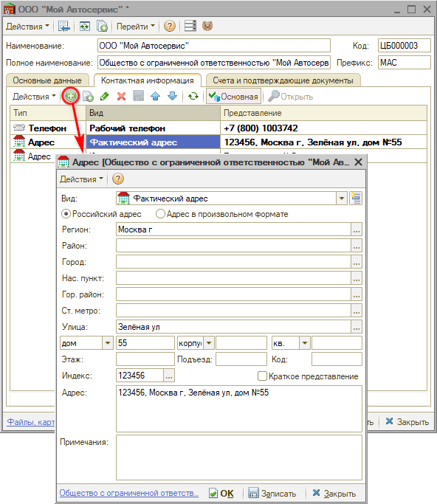Click the copy record icon next to add
The width and height of the screenshot is (437, 504).
[88, 96]
